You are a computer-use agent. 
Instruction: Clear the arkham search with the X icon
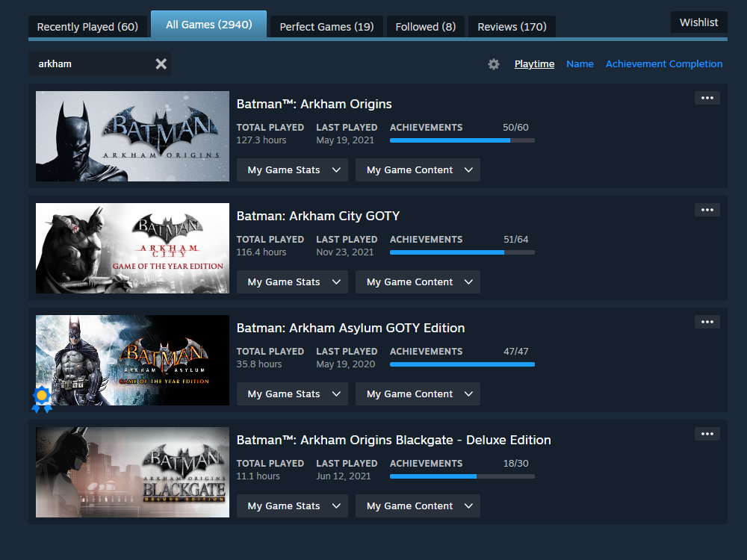click(x=161, y=63)
